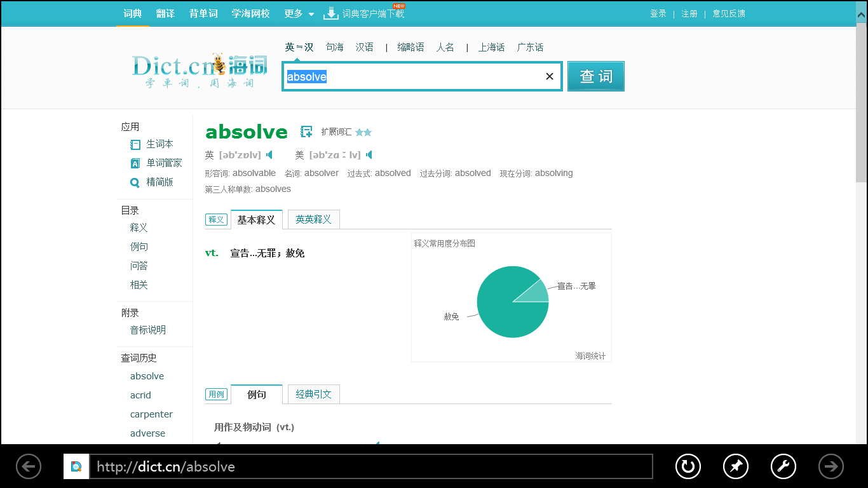This screenshot has width=868, height=488.
Task: Select the 精简版 magnifier icon
Action: [x=135, y=182]
